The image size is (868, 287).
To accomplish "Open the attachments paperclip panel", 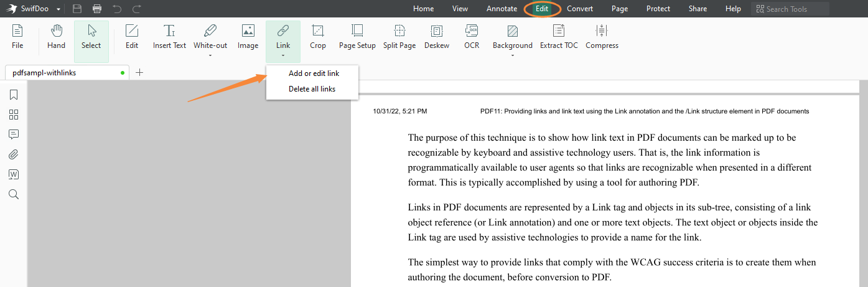I will (14, 154).
